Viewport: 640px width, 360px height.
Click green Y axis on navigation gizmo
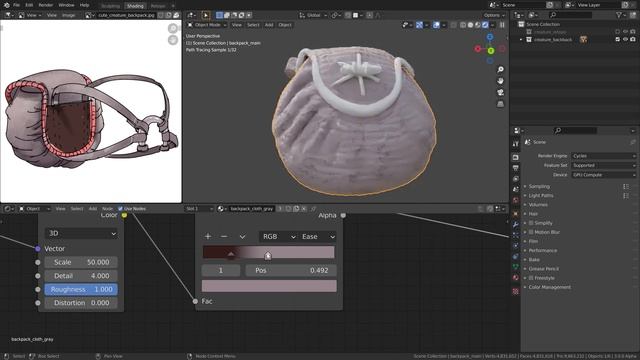click(491, 51)
